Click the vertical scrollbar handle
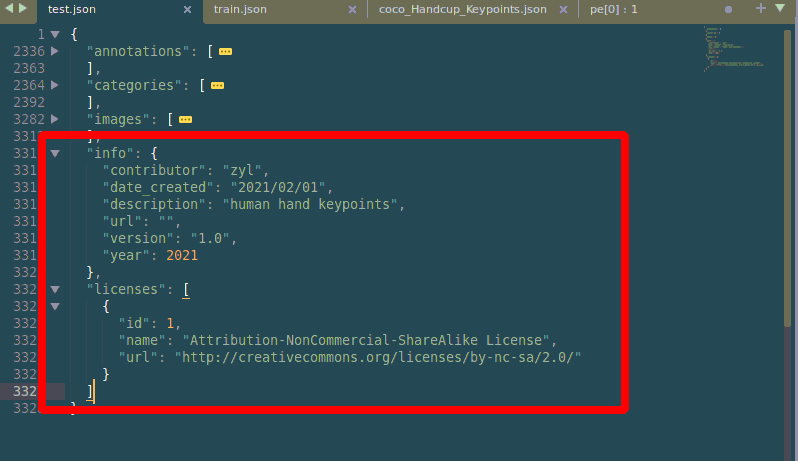 788,178
